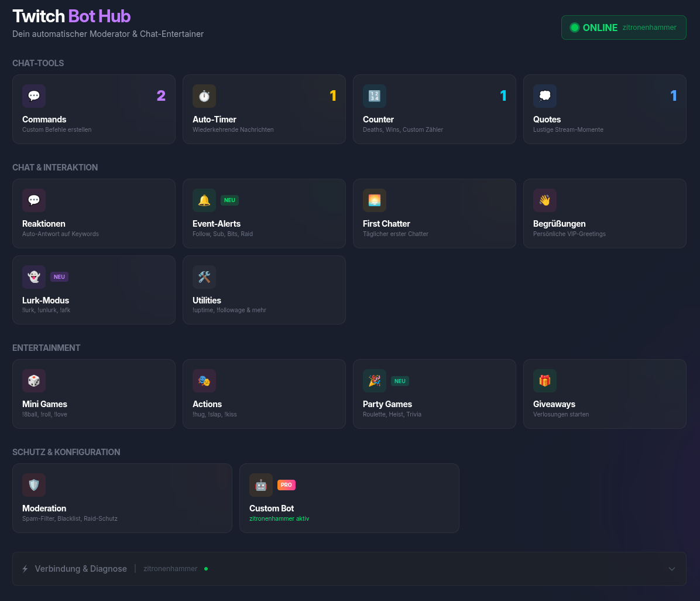700x601 pixels.
Task: Expand the Verbindung & Diagnose panel
Action: pyautogui.click(x=672, y=568)
